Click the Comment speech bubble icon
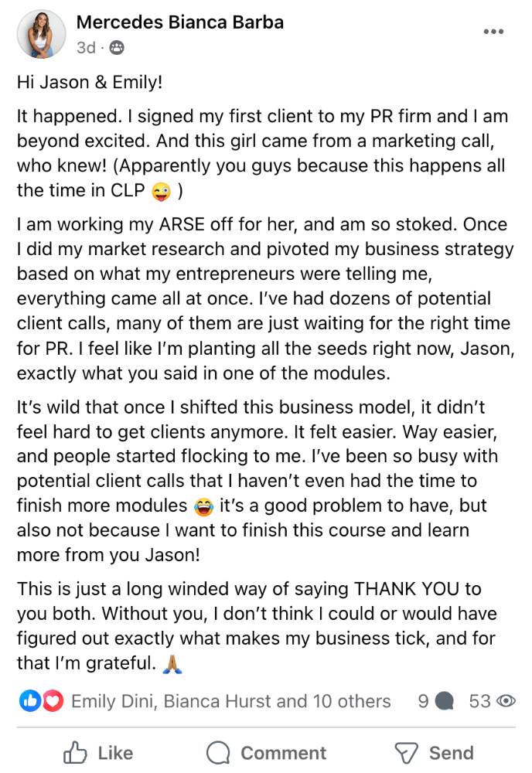 coord(218,753)
